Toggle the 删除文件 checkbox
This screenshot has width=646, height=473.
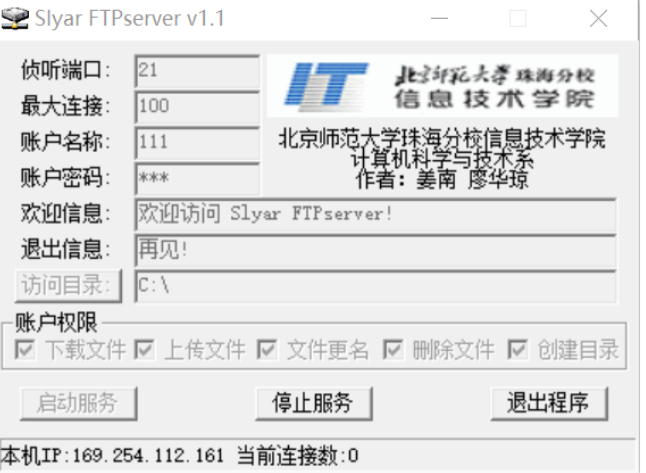pos(393,349)
